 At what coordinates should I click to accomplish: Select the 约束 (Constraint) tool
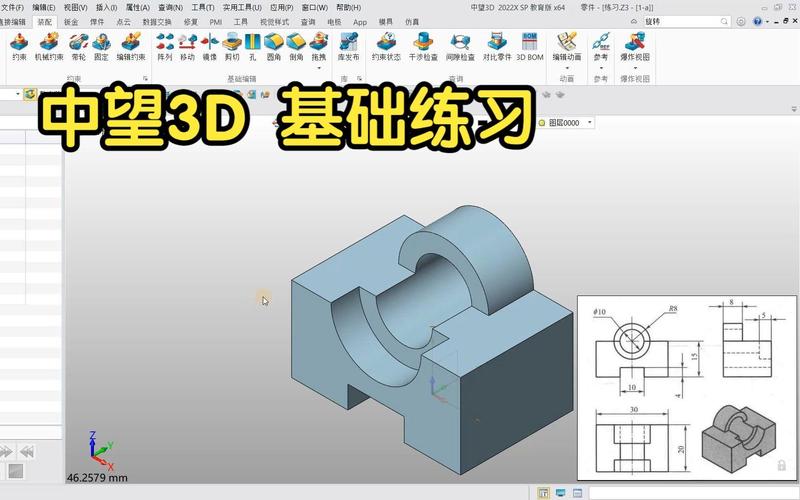[19, 47]
